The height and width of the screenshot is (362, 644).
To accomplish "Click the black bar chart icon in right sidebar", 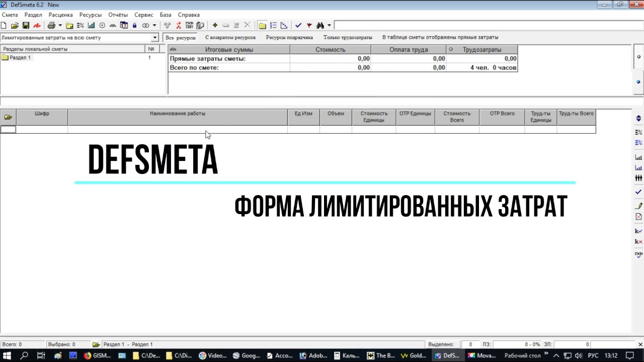I will (x=638, y=157).
